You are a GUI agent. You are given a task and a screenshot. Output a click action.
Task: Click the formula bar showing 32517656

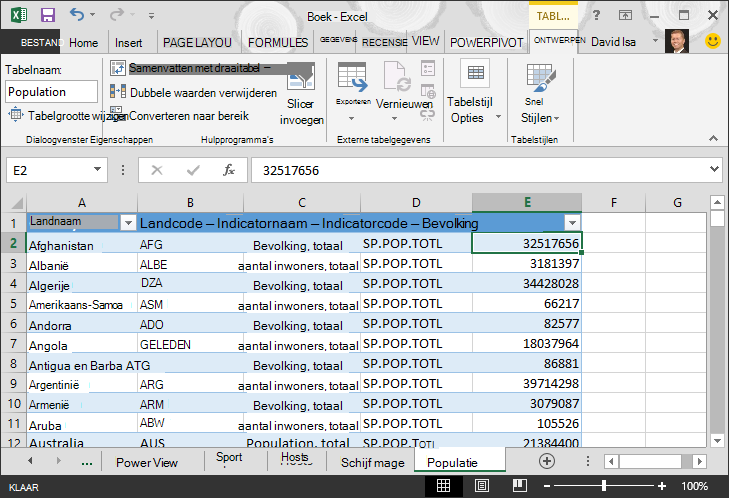point(479,170)
